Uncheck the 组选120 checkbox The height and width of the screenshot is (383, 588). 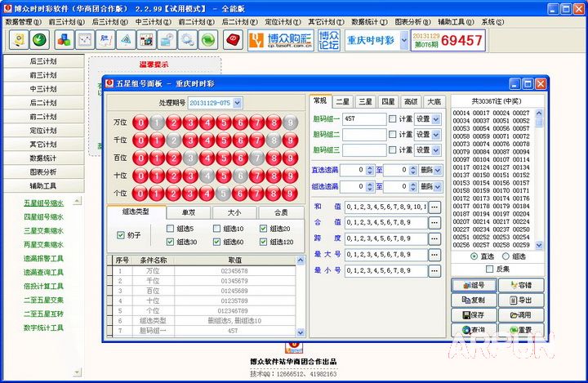[x=263, y=242]
